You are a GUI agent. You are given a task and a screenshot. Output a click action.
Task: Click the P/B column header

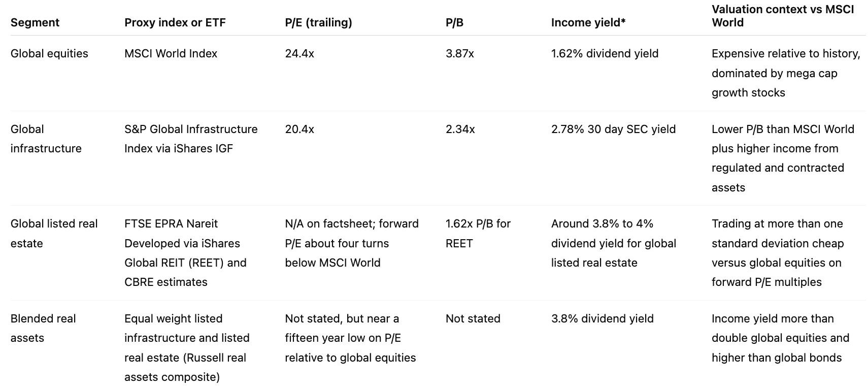(454, 22)
